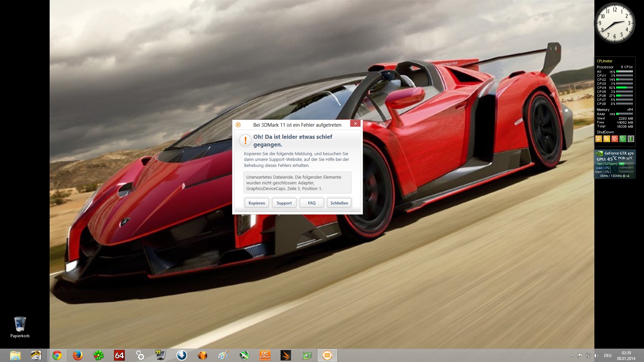Switch input language via DEU indicator

tap(608, 355)
